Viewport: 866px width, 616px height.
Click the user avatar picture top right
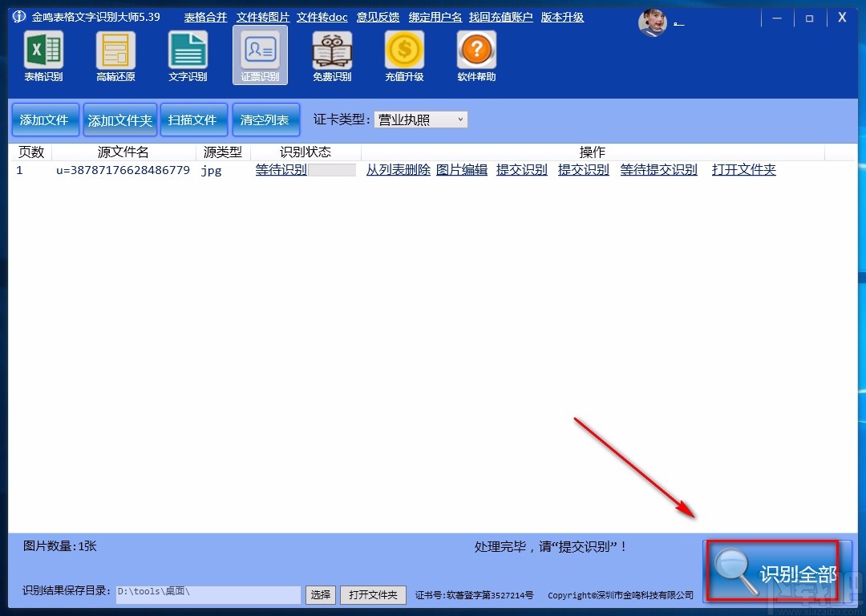[x=651, y=22]
